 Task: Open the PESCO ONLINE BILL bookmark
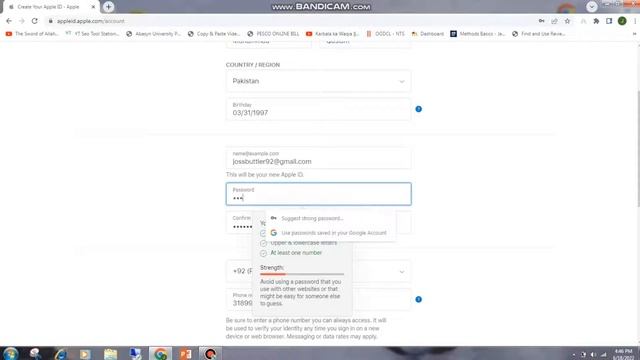pyautogui.click(x=273, y=34)
